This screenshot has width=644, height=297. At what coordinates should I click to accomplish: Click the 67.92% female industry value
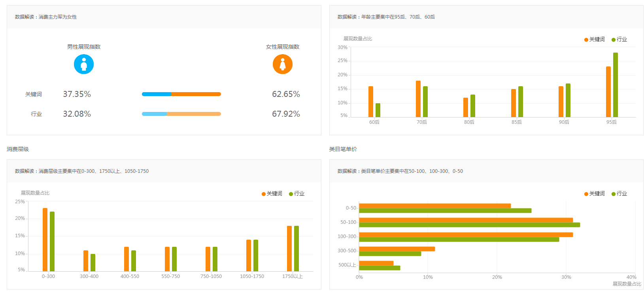click(x=286, y=114)
